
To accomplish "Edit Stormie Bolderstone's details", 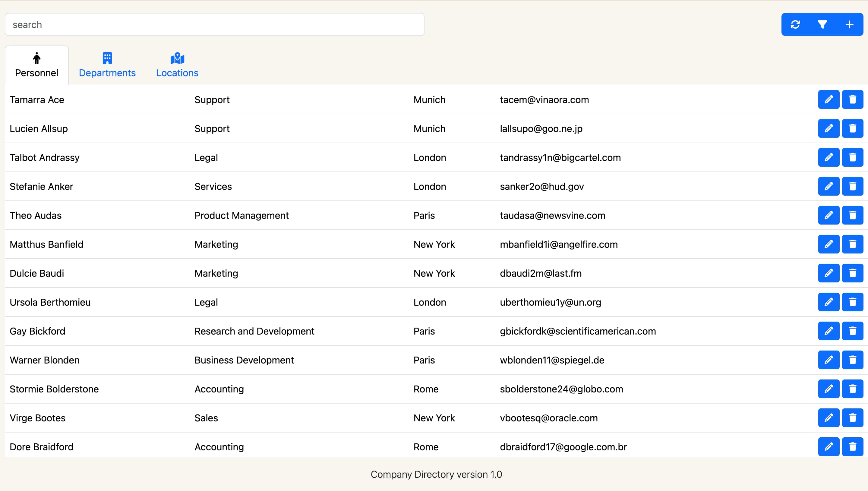I will [829, 389].
